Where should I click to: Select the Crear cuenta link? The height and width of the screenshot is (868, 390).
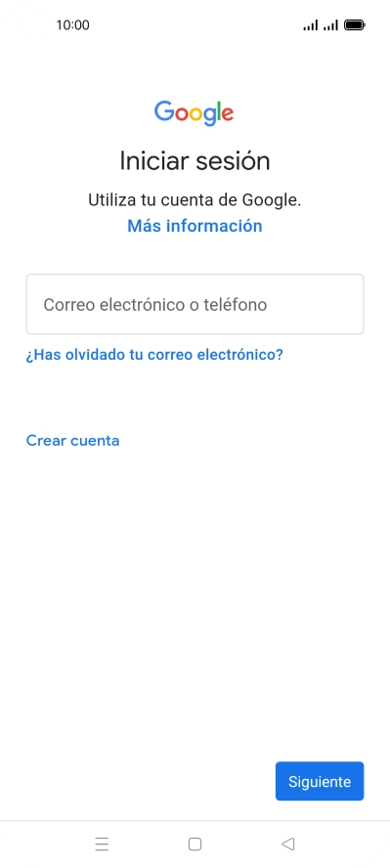[x=72, y=441]
